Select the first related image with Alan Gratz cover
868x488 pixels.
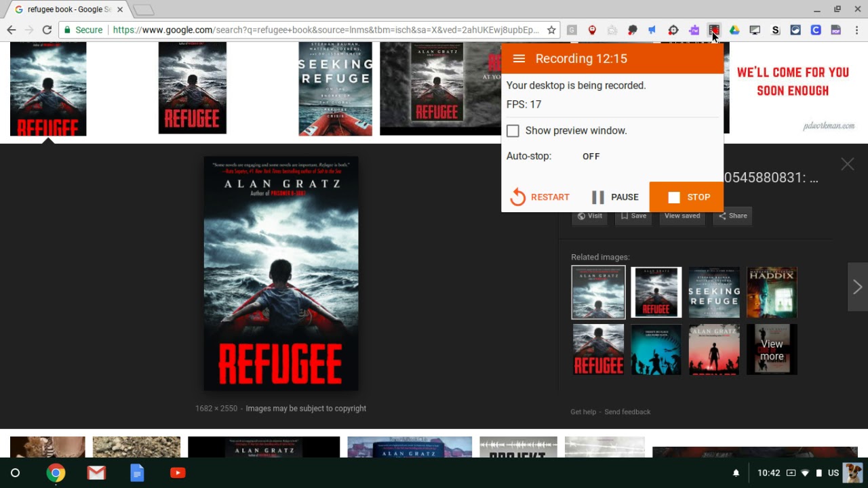click(598, 292)
